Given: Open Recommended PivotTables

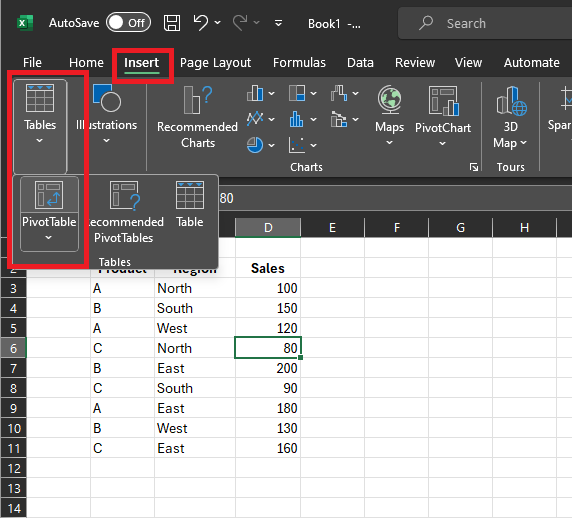Looking at the screenshot, I should [125, 213].
